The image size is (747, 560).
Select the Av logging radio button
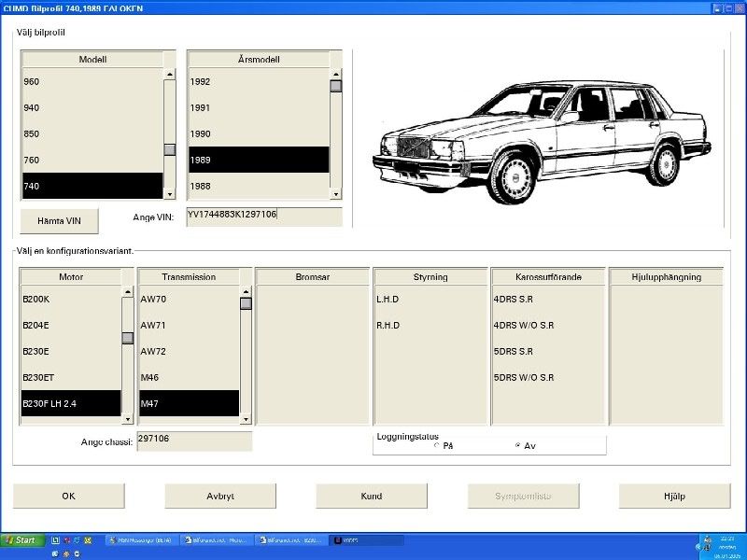point(518,446)
